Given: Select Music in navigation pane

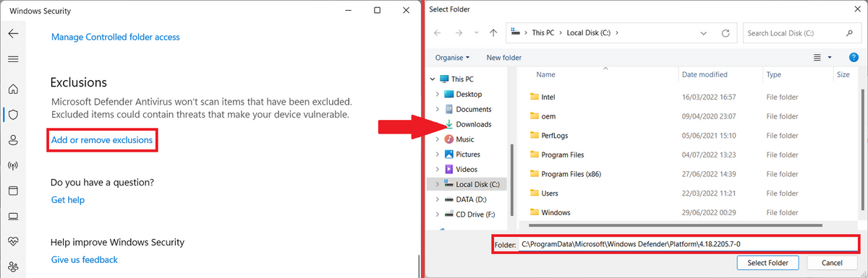Looking at the screenshot, I should 465,139.
